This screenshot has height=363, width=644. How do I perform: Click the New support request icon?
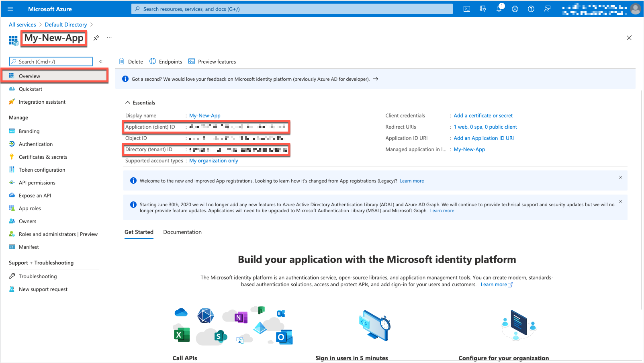[12, 289]
